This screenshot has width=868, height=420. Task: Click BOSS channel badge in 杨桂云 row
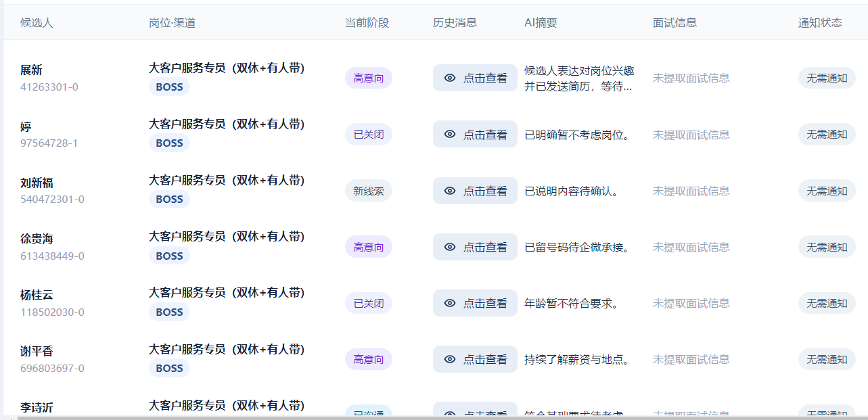click(x=169, y=312)
